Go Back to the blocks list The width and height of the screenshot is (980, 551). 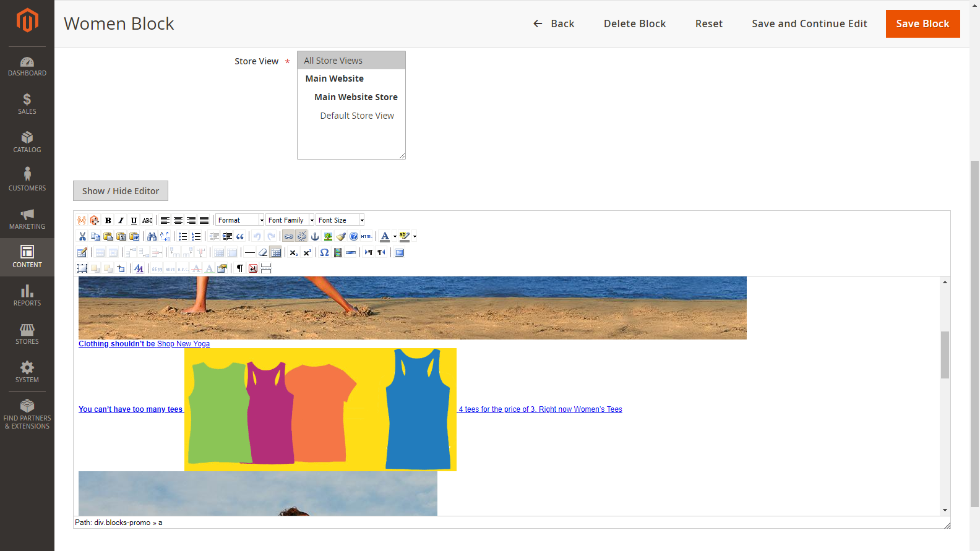pos(554,23)
